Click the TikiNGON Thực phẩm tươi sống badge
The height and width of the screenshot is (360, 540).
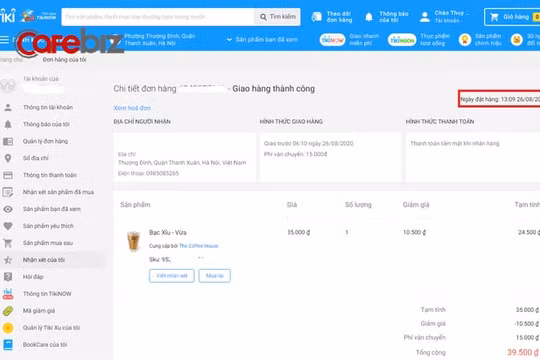point(402,40)
